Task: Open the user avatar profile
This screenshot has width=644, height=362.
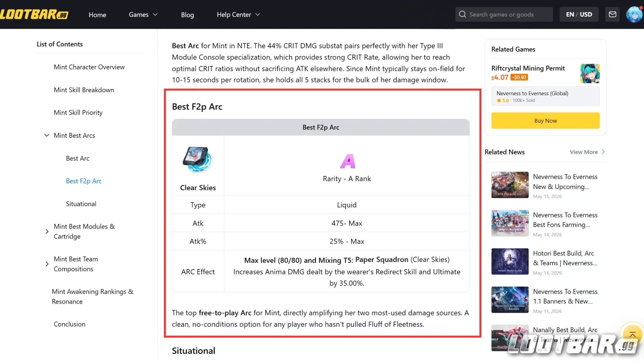Action: (634, 14)
